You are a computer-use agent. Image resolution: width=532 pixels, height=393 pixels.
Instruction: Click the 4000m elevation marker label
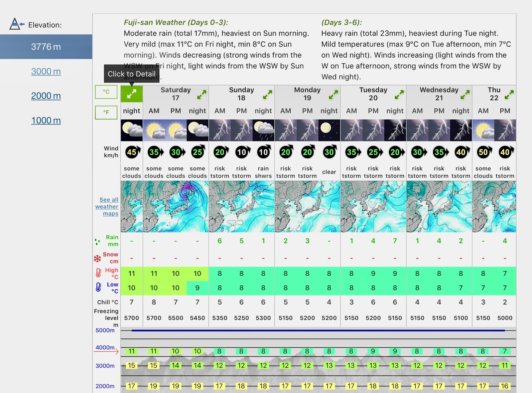(x=105, y=347)
